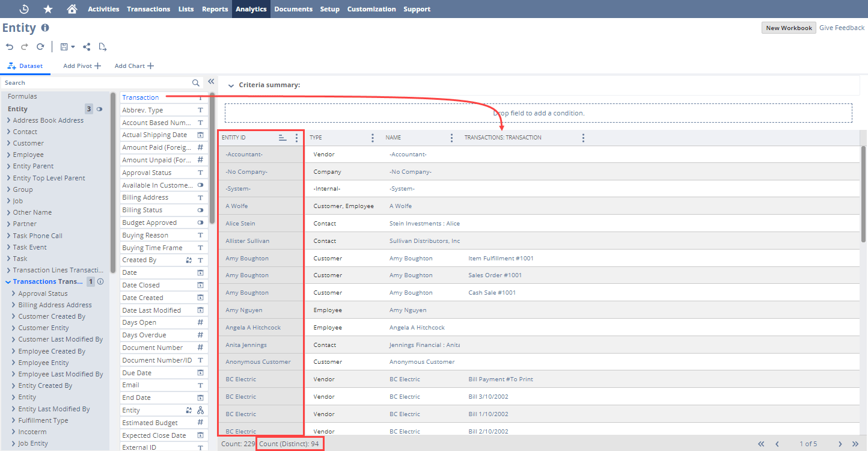868x451 pixels.
Task: Open the Customization menu
Action: (x=371, y=9)
